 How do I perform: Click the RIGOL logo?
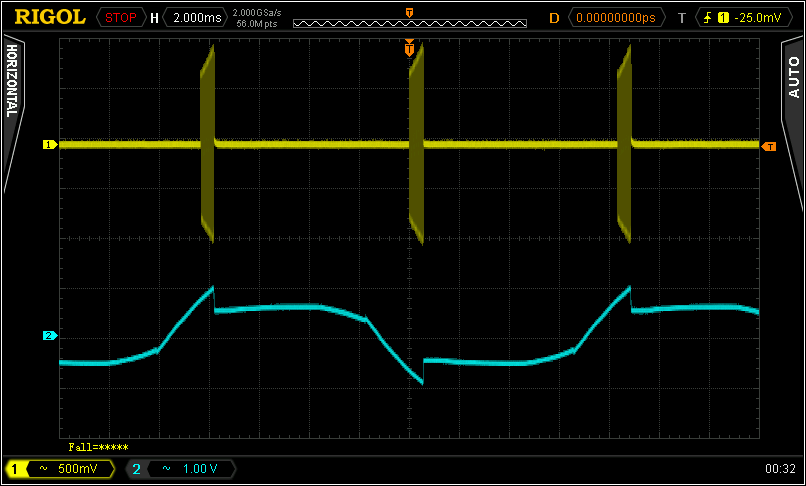(49, 17)
